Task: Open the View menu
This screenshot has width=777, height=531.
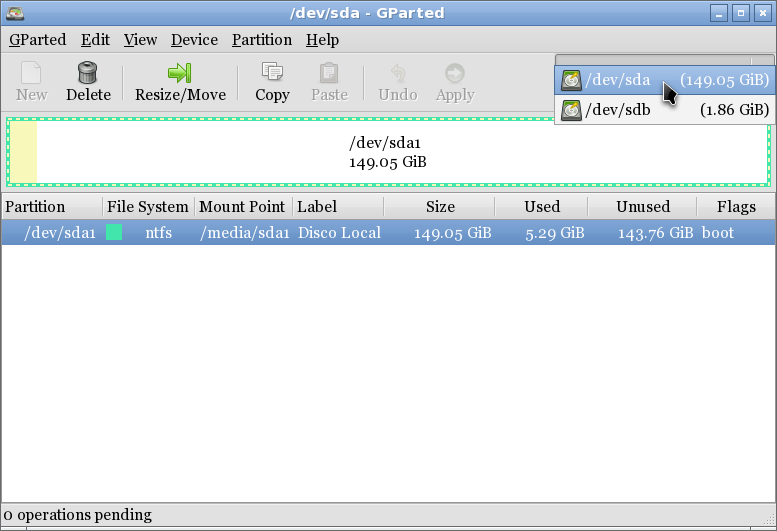Action: click(140, 40)
